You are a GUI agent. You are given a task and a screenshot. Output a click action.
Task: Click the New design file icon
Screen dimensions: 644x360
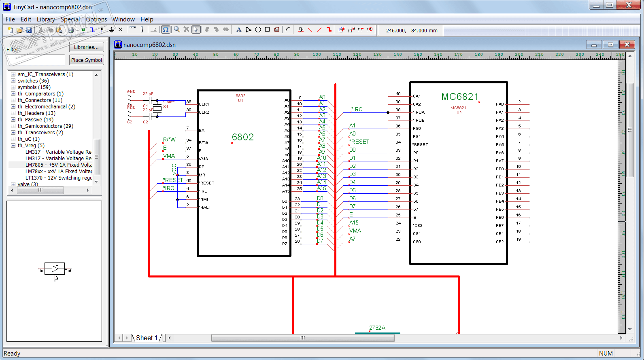click(10, 30)
